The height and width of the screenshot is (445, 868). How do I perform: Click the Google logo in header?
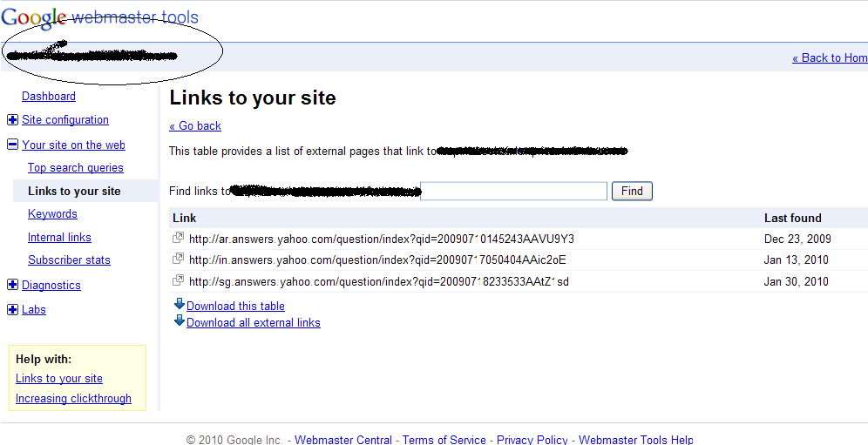[x=33, y=18]
